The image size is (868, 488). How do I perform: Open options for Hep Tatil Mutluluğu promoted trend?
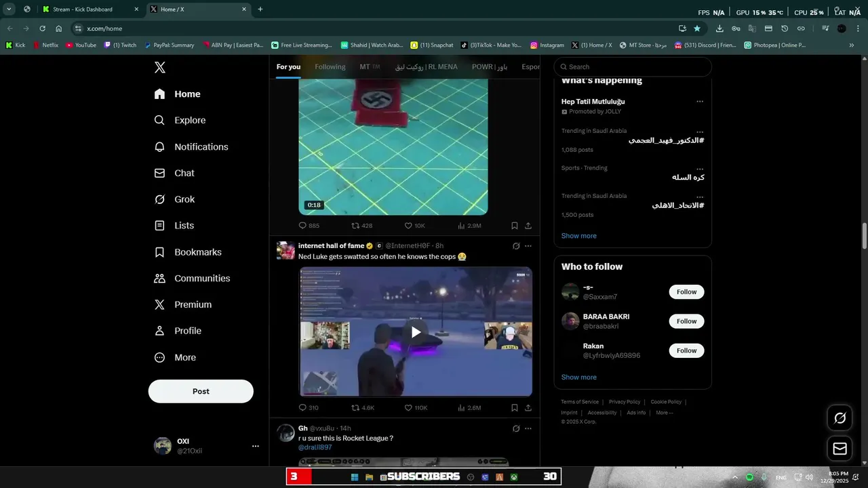[700, 102]
